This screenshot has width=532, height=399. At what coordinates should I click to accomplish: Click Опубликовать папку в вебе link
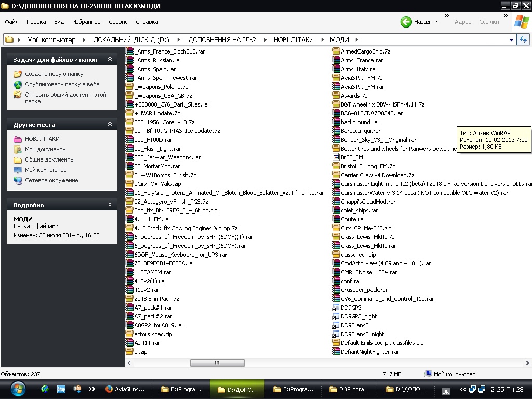(62, 84)
